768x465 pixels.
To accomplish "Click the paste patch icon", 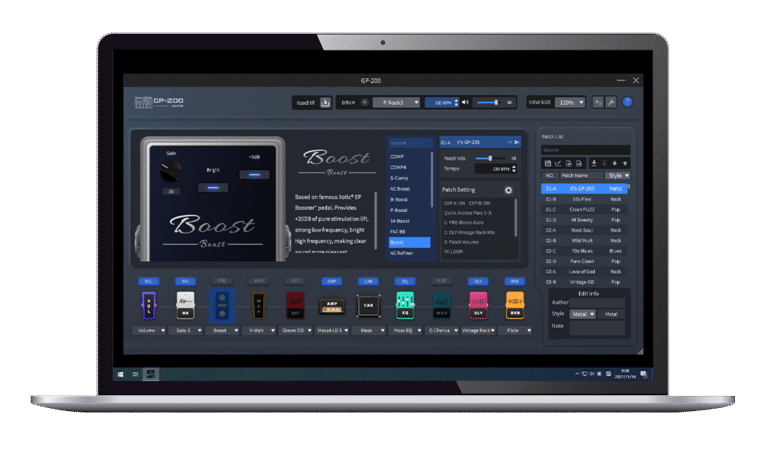I will pyautogui.click(x=579, y=163).
